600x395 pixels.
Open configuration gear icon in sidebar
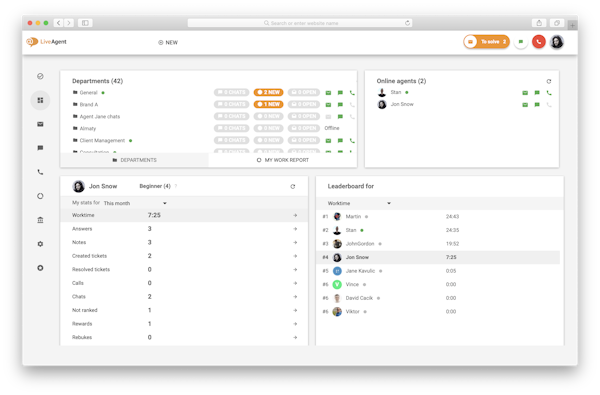[x=40, y=244]
